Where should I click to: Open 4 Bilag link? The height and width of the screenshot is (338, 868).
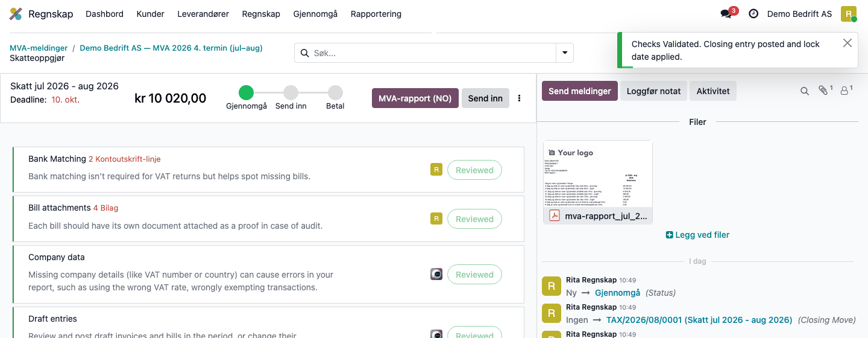[x=105, y=208]
